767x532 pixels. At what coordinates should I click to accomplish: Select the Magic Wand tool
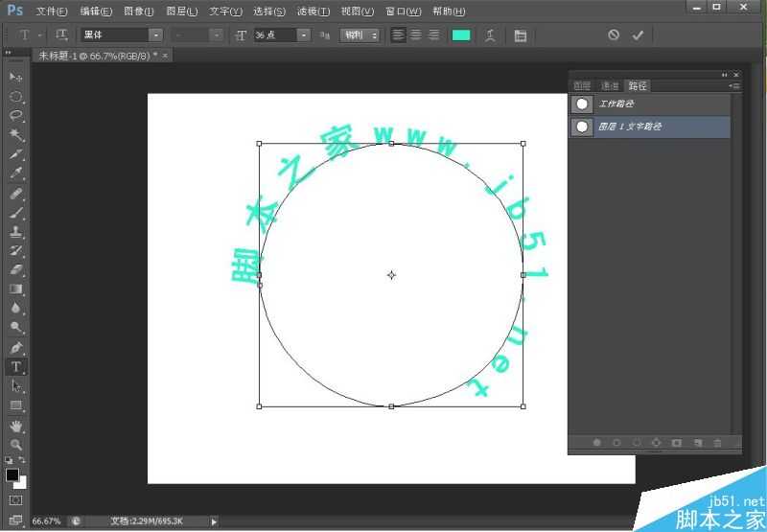16,135
